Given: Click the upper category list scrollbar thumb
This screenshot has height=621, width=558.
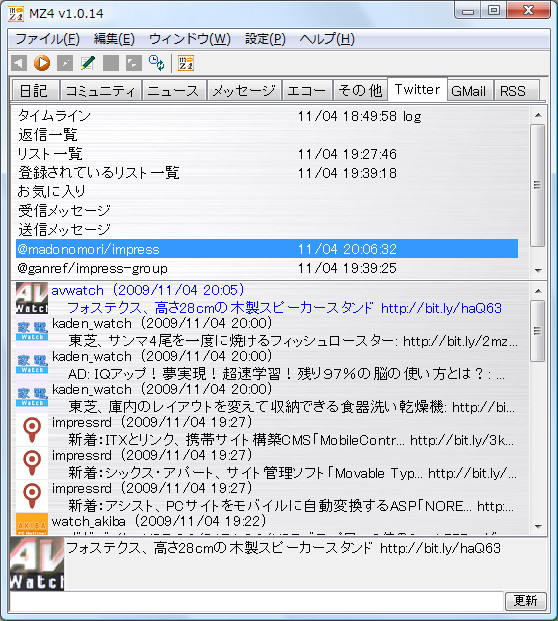Looking at the screenshot, I should click(x=538, y=185).
